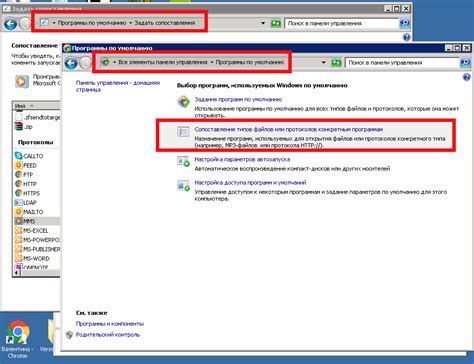474x364 pixels.
Task: Open 'Программы и компоненты' link
Action: point(110,324)
